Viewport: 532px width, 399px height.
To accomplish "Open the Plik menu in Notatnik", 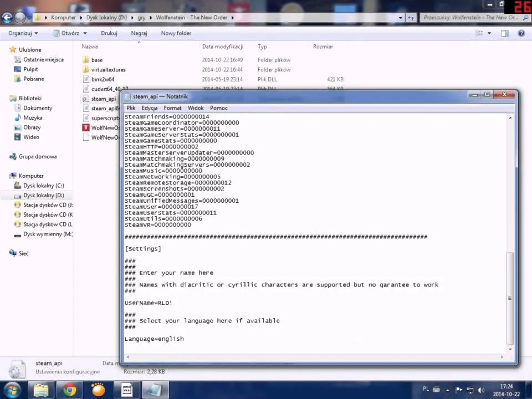I will click(131, 108).
